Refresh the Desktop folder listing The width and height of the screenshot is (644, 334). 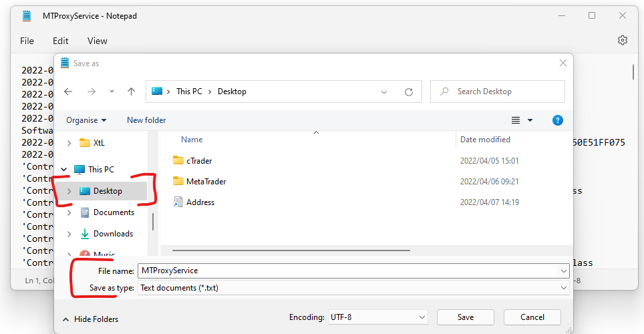pos(409,92)
